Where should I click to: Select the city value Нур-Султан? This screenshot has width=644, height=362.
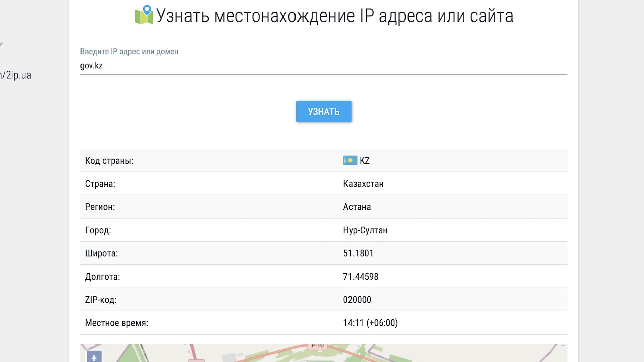pyautogui.click(x=365, y=230)
